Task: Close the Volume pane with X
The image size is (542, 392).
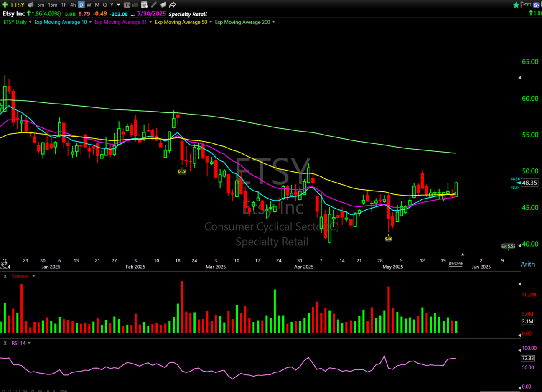Action: click(x=5, y=276)
